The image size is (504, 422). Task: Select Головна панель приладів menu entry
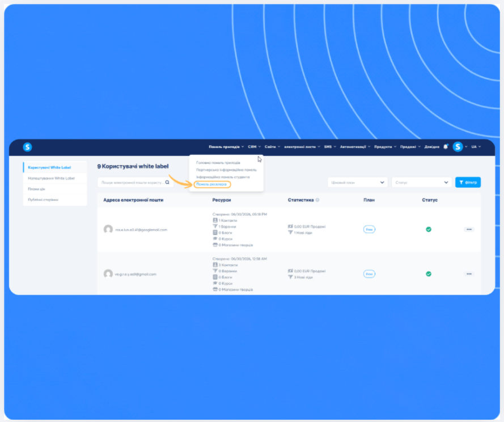(x=218, y=163)
